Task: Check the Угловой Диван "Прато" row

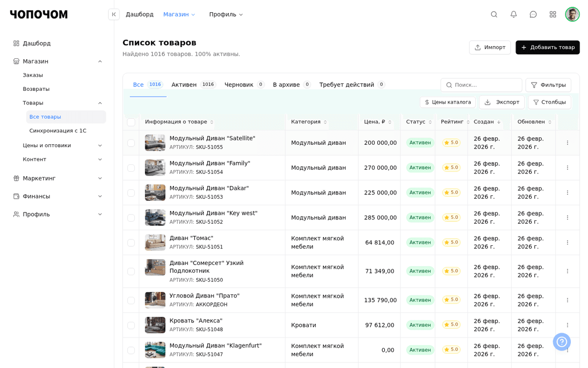Action: point(131,300)
